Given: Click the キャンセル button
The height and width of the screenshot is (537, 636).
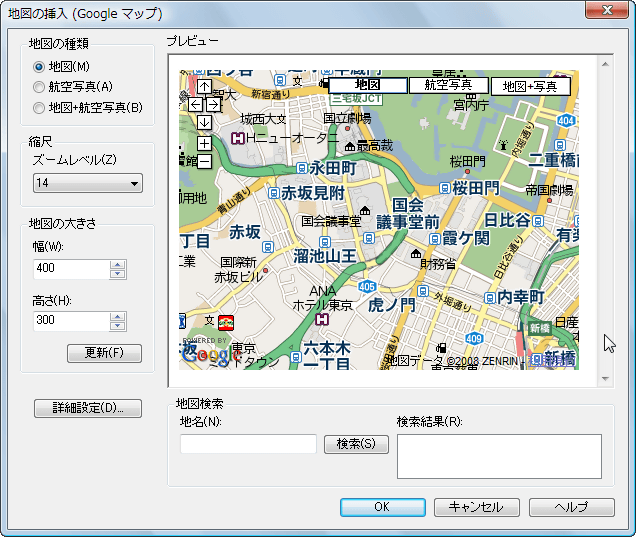Looking at the screenshot, I should click(x=477, y=507).
